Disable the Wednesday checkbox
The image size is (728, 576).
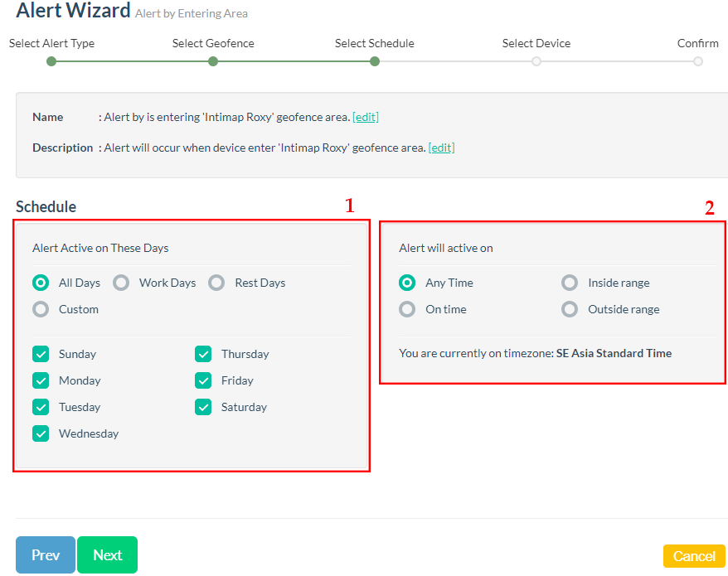(x=41, y=433)
